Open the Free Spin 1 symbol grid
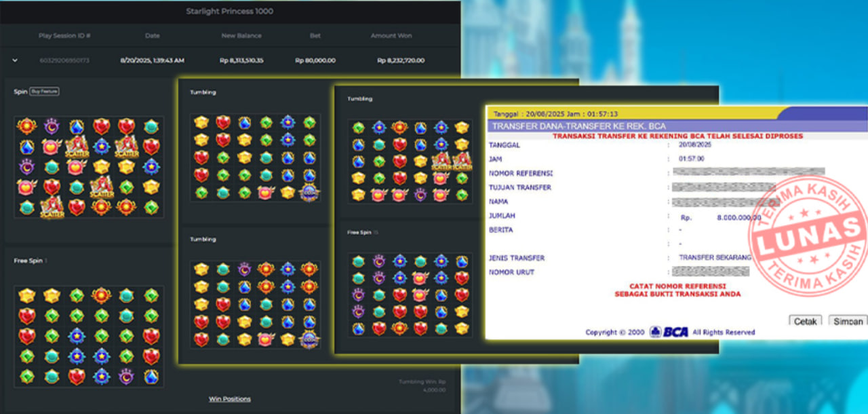 point(89,337)
